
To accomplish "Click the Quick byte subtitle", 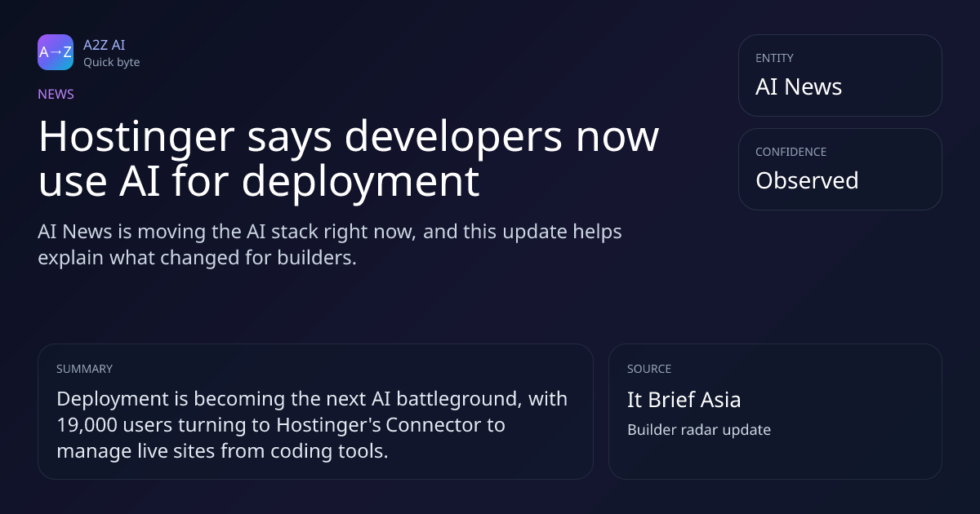I will 111,62.
